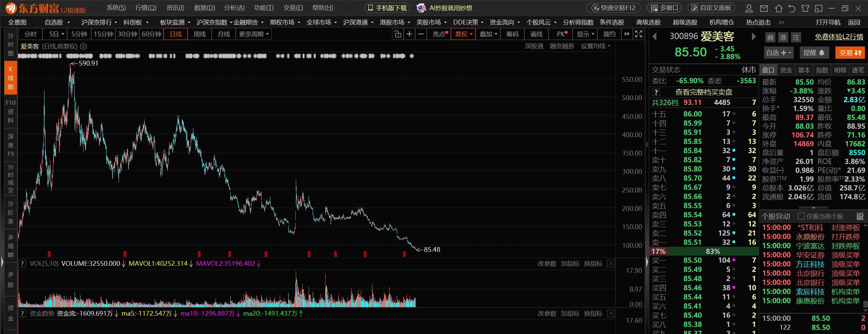
Task: Click the 港 tag beside stock name
Action: [783, 37]
